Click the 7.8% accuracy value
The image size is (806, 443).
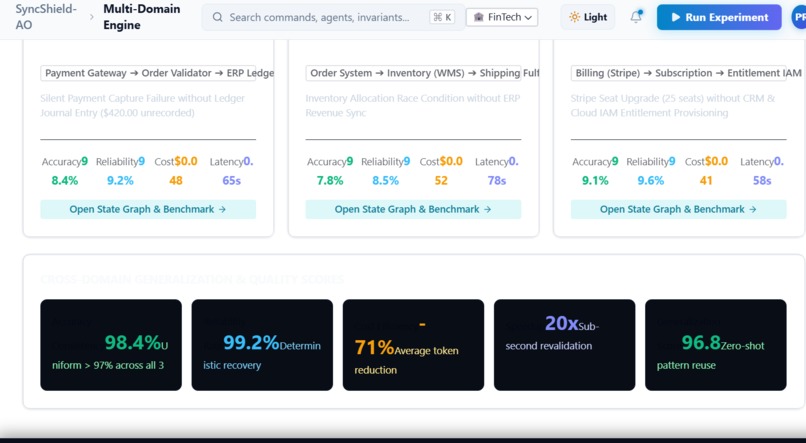point(330,180)
